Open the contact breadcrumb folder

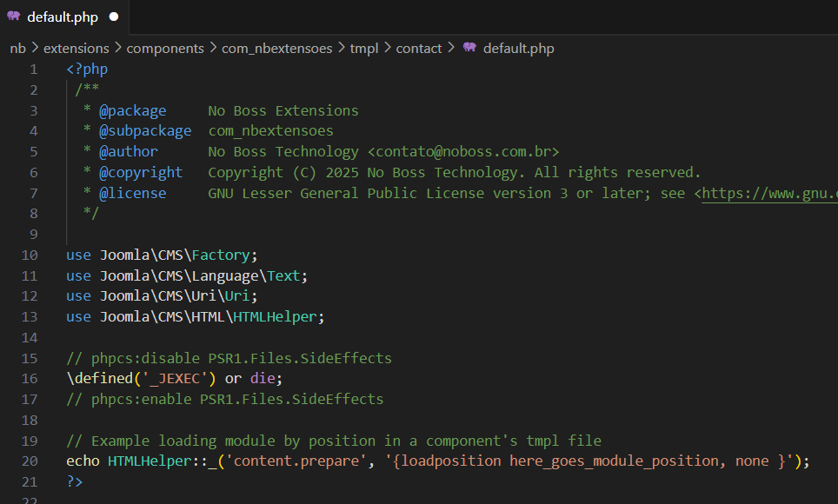419,49
